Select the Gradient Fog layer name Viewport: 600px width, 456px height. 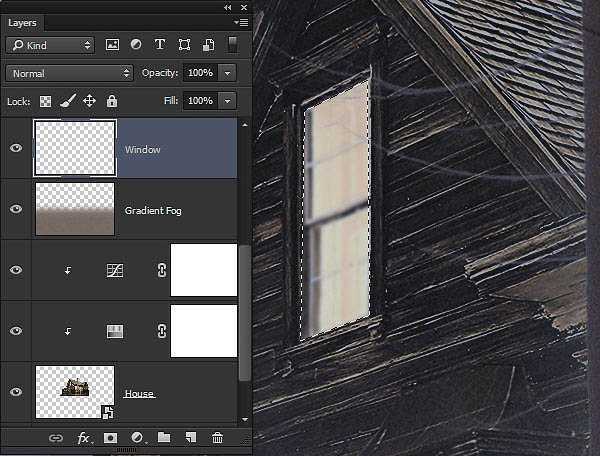pos(153,211)
